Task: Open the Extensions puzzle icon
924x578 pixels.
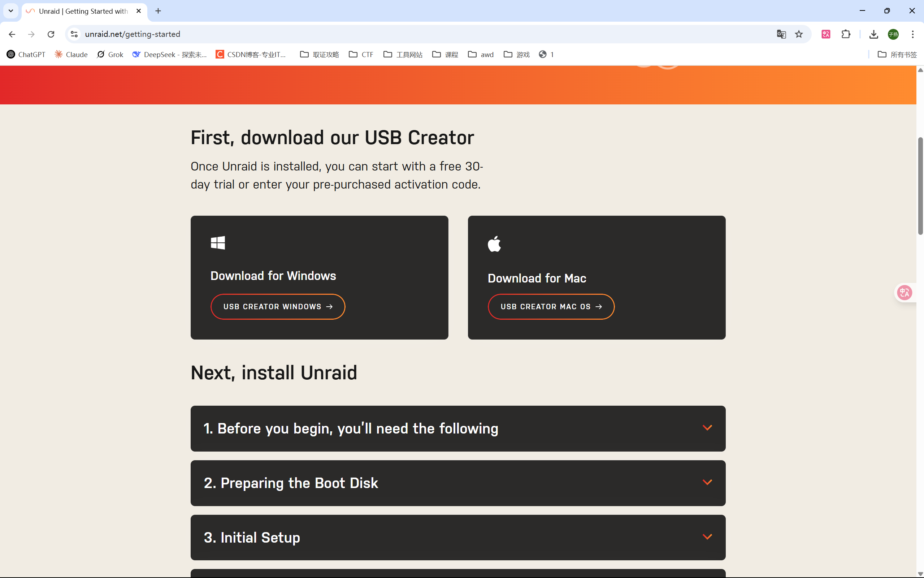Action: (846, 34)
